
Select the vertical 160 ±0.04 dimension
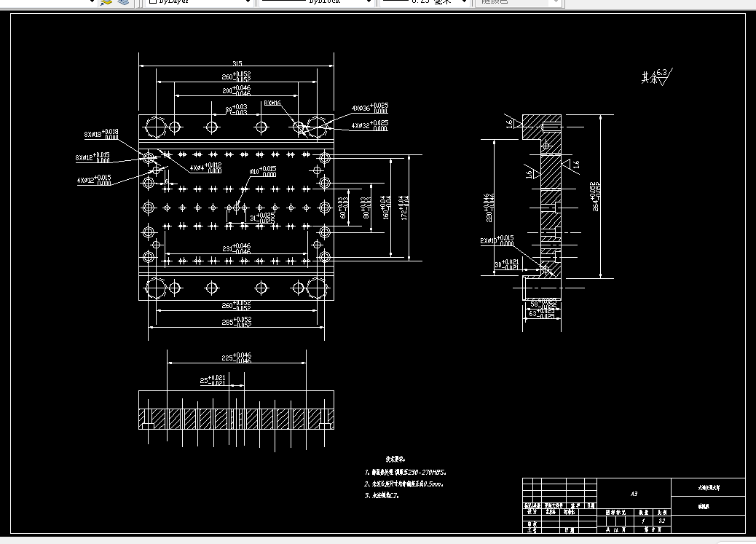click(386, 208)
